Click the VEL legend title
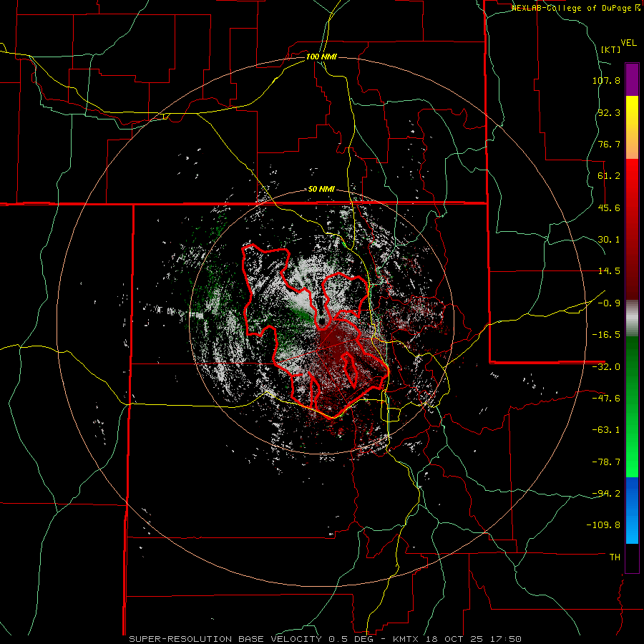 pos(628,43)
